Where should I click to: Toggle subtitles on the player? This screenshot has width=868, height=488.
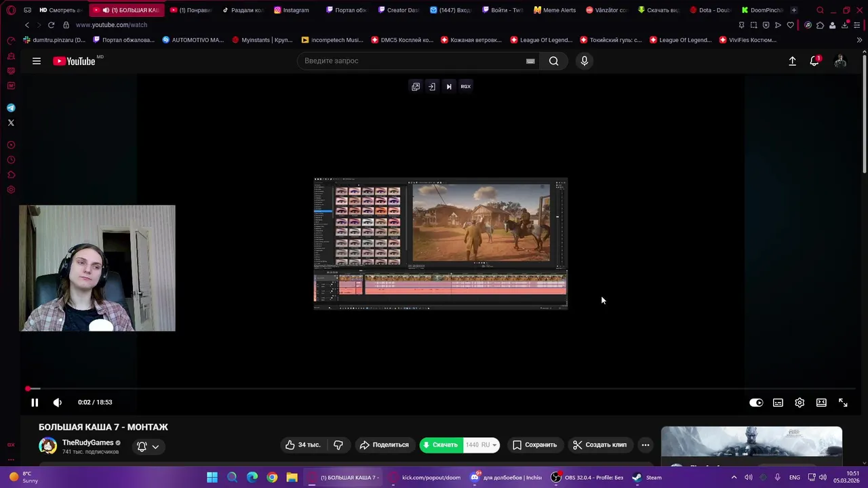click(x=778, y=403)
